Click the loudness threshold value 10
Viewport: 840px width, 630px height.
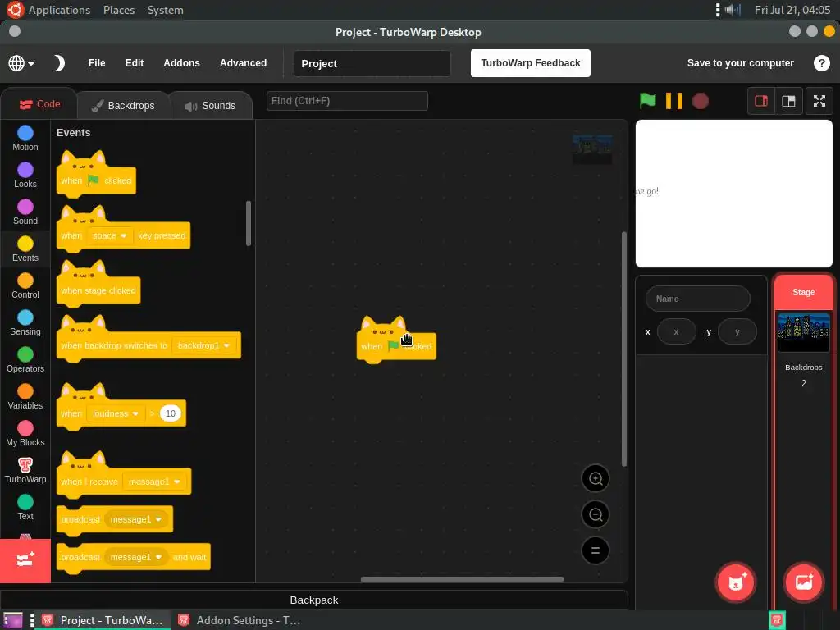click(171, 413)
